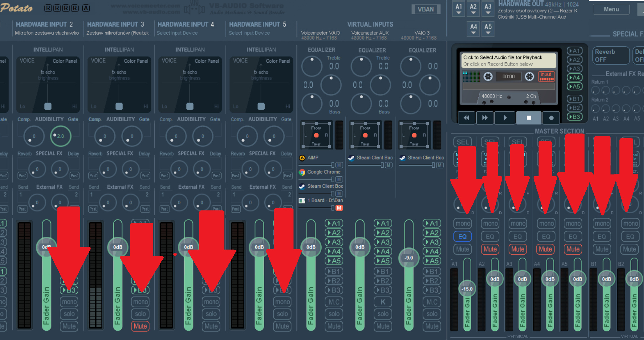Fast-forward the cassette recorder

(x=485, y=117)
